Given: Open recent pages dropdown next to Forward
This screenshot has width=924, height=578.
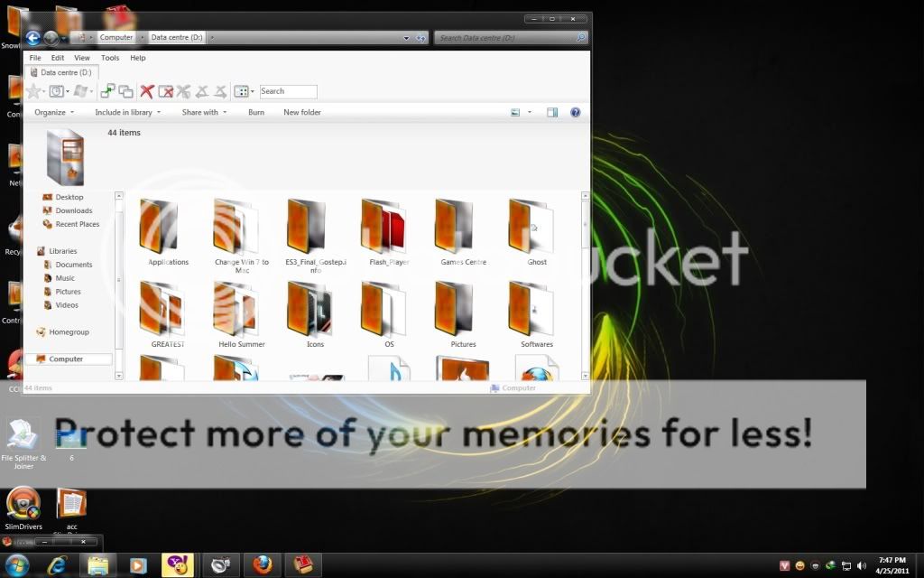Looking at the screenshot, I should (64, 39).
